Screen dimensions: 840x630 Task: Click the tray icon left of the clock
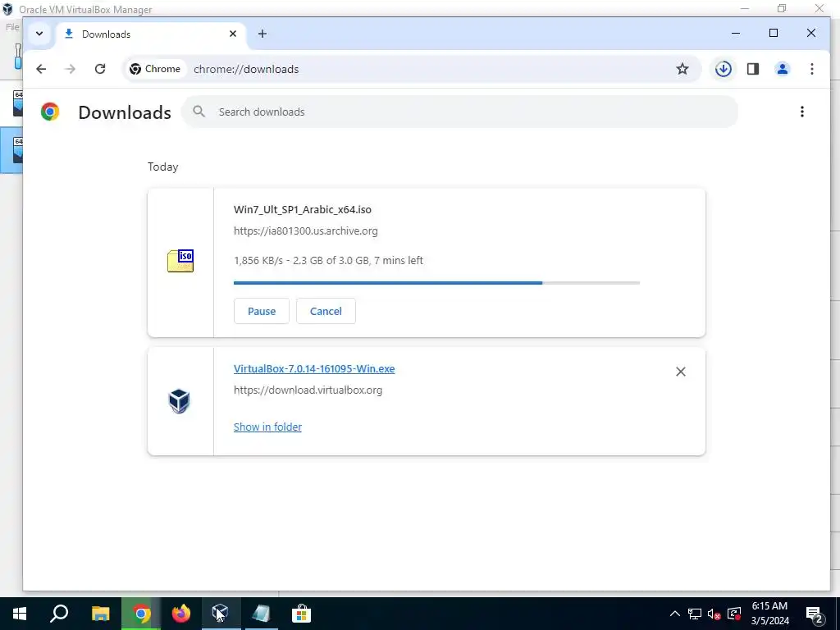(x=734, y=614)
